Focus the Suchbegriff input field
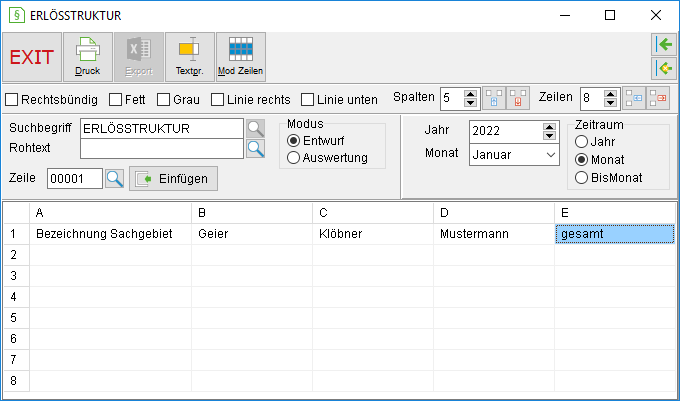Viewport: 680px width, 401px height. tap(162, 129)
